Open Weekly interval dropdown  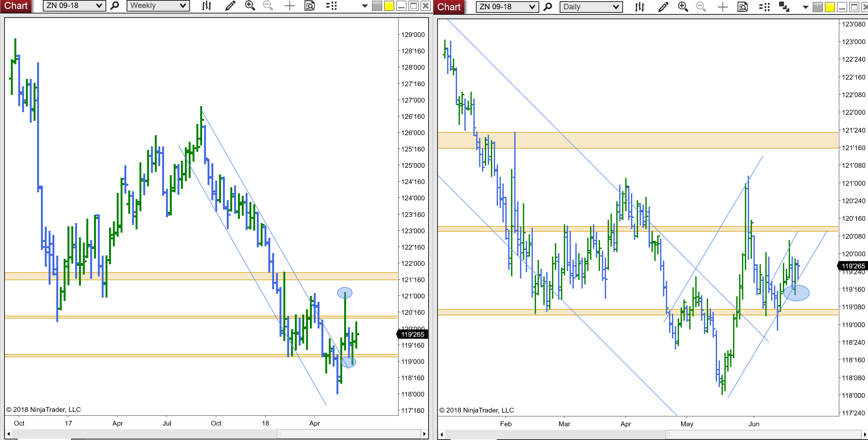point(158,6)
